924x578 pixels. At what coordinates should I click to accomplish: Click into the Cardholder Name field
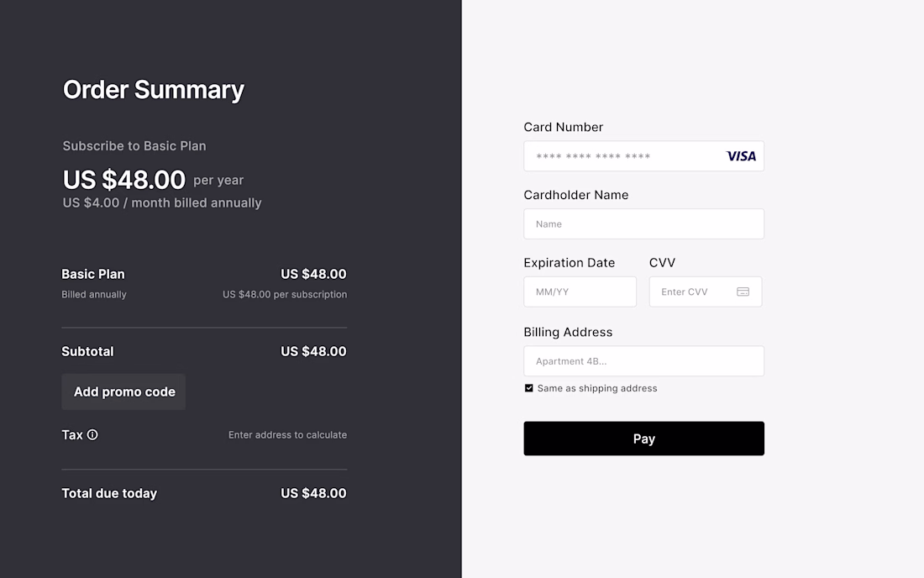[643, 224]
